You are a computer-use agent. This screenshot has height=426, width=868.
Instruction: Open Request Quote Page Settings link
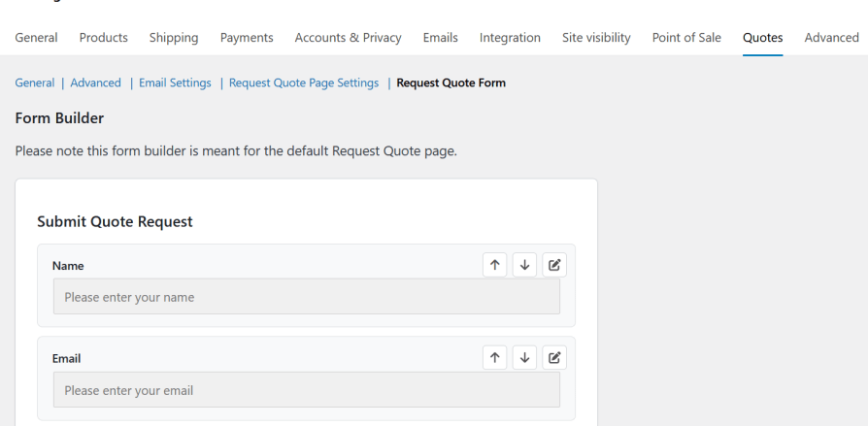(304, 83)
